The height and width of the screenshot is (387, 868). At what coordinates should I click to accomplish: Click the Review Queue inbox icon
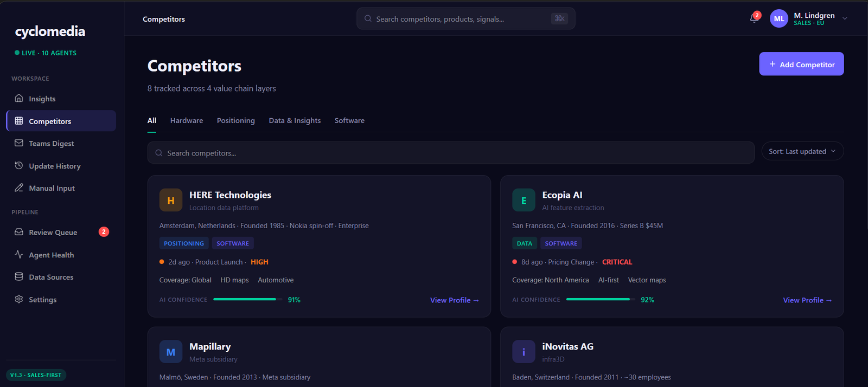(19, 232)
